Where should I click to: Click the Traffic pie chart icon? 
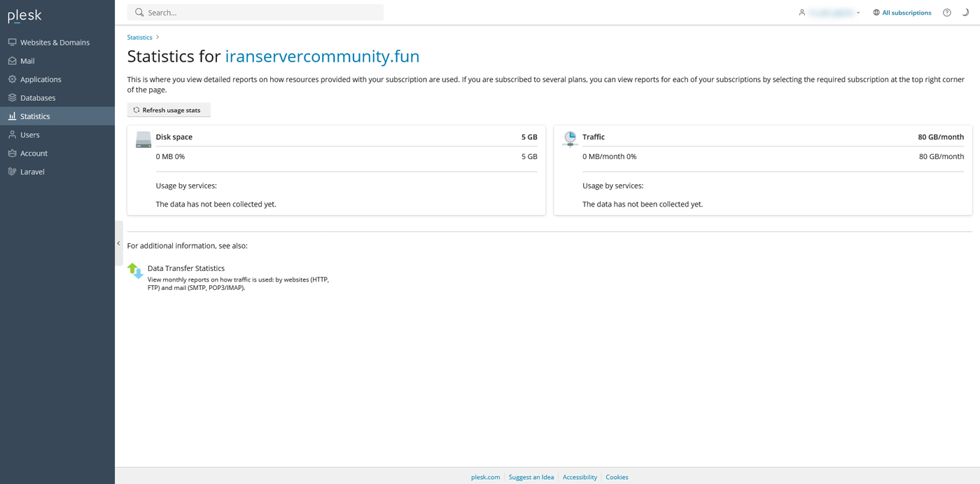click(x=570, y=139)
